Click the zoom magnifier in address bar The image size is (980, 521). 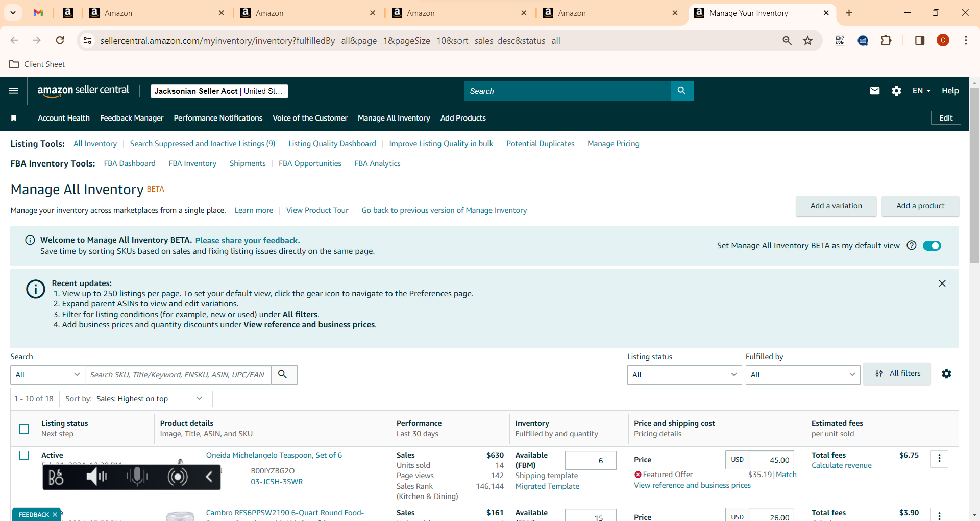[x=787, y=40]
